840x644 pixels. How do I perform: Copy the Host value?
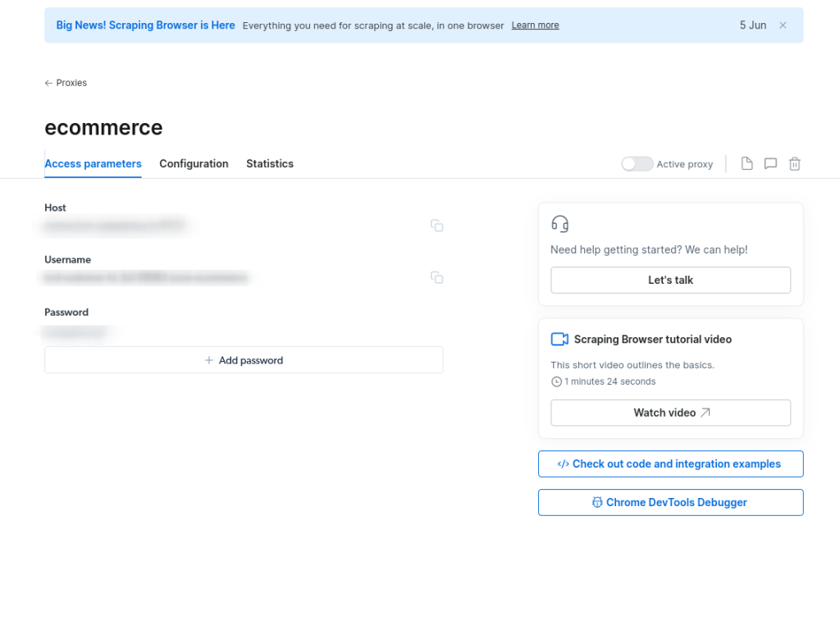436,226
